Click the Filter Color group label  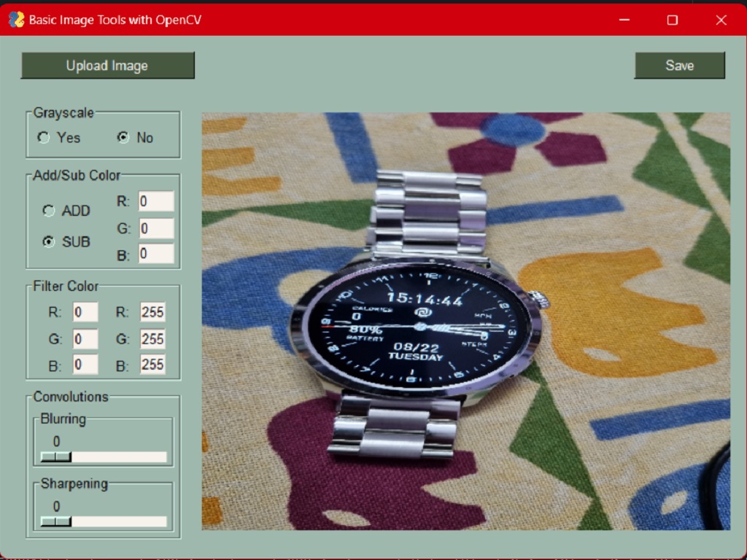(x=66, y=286)
